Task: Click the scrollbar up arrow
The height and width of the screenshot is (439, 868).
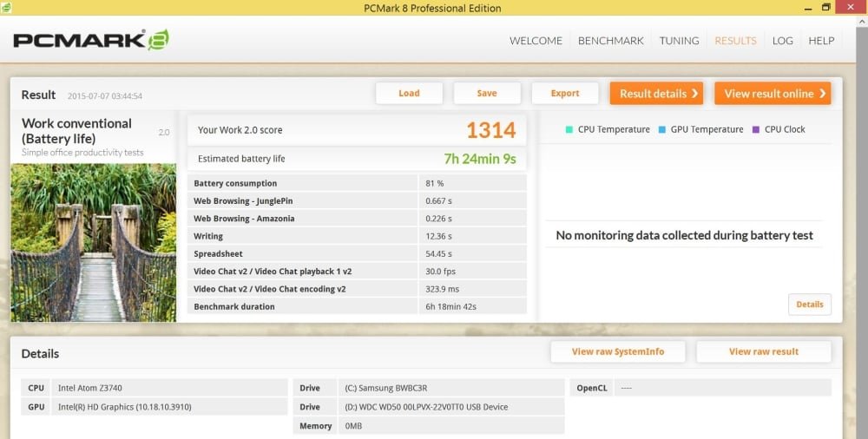Action: click(x=862, y=21)
